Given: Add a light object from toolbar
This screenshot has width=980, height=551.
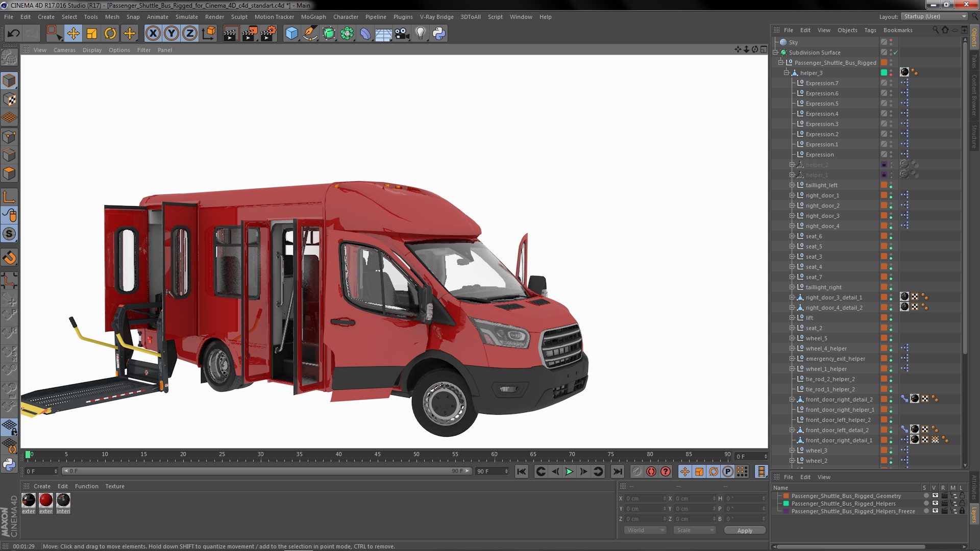Looking at the screenshot, I should 420,34.
